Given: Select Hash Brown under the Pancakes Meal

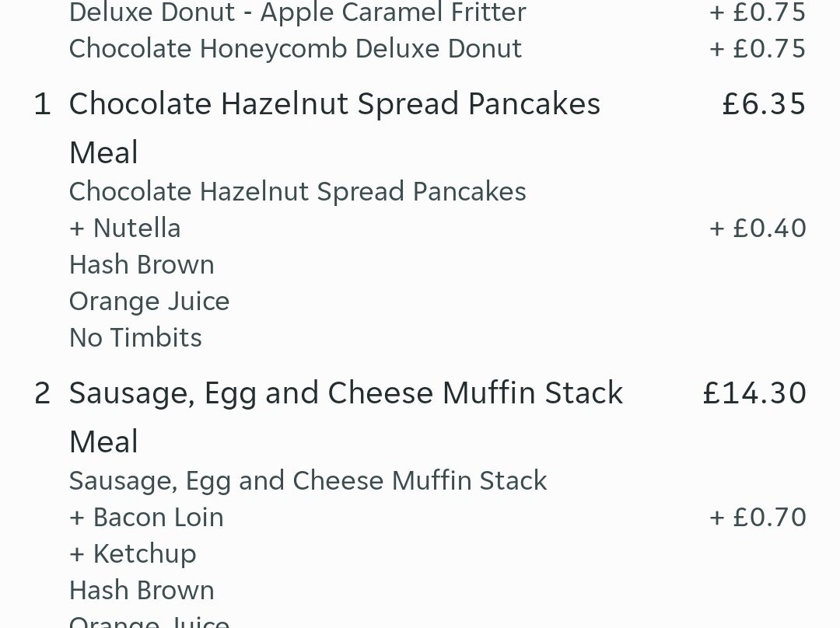Looking at the screenshot, I should (142, 264).
